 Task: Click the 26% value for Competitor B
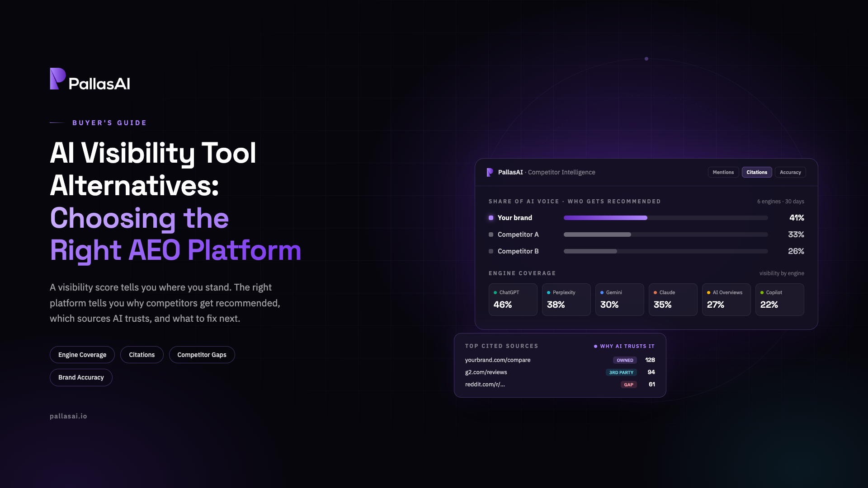click(x=796, y=251)
